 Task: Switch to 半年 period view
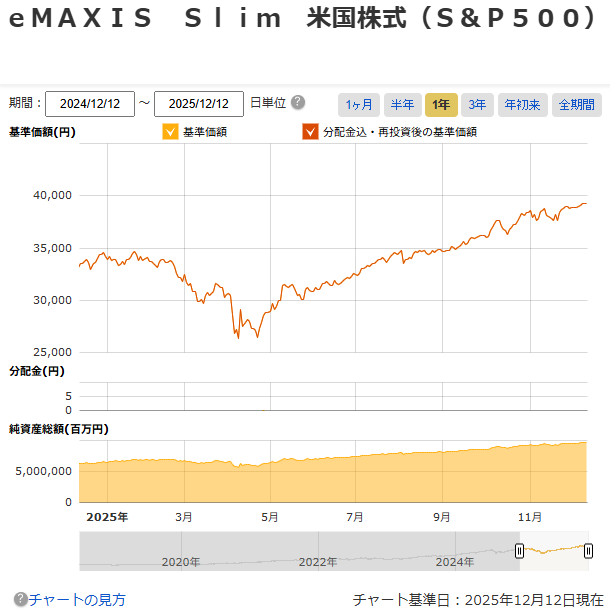point(402,104)
